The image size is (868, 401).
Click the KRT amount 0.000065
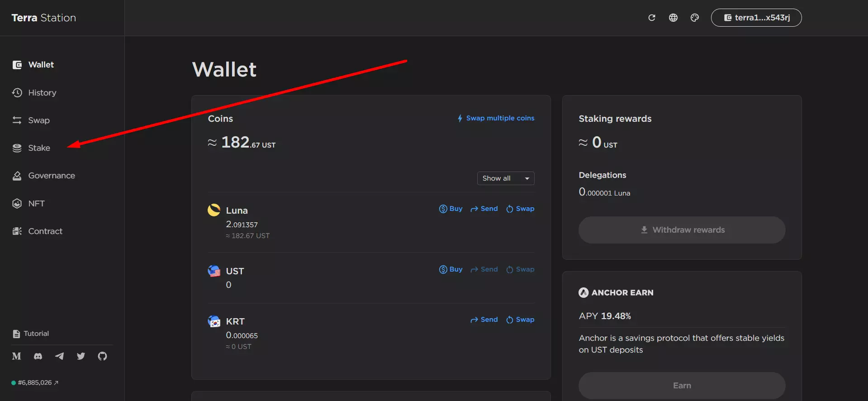pyautogui.click(x=242, y=335)
